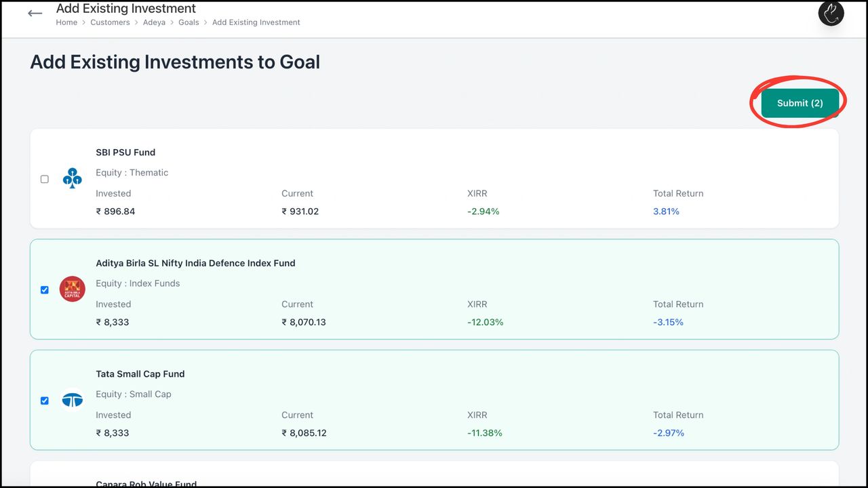Uncheck the Tata Small Cap Fund checkbox
The height and width of the screenshot is (488, 868).
click(x=45, y=401)
